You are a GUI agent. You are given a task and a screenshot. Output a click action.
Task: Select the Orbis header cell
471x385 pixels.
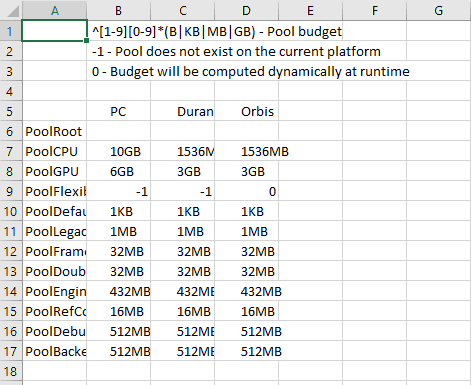(246, 111)
